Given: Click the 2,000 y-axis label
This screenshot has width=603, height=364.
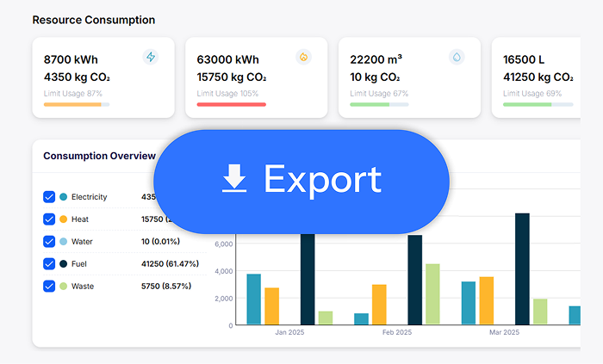Looking at the screenshot, I should [x=223, y=299].
